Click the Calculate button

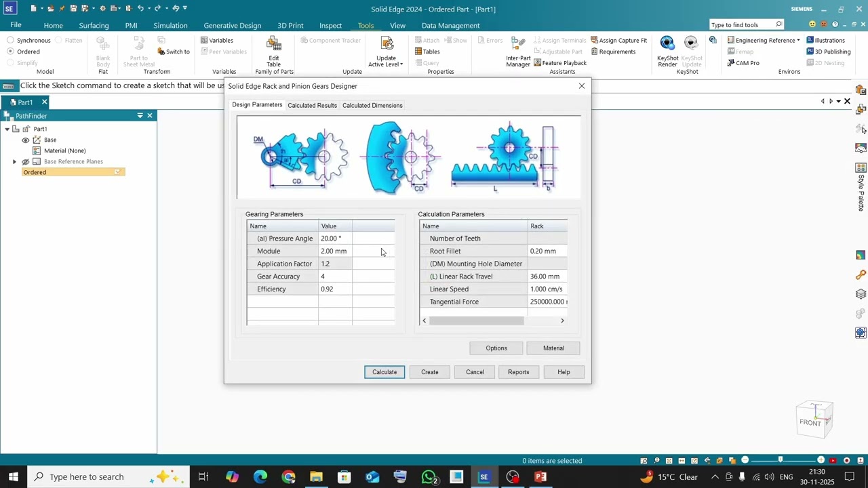pyautogui.click(x=384, y=372)
